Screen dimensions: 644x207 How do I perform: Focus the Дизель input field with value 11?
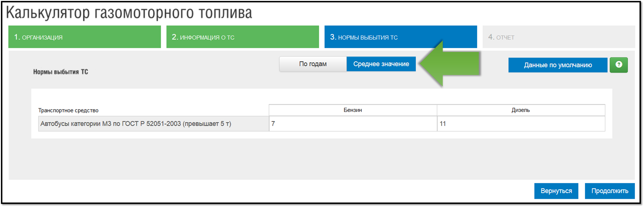pyautogui.click(x=521, y=124)
